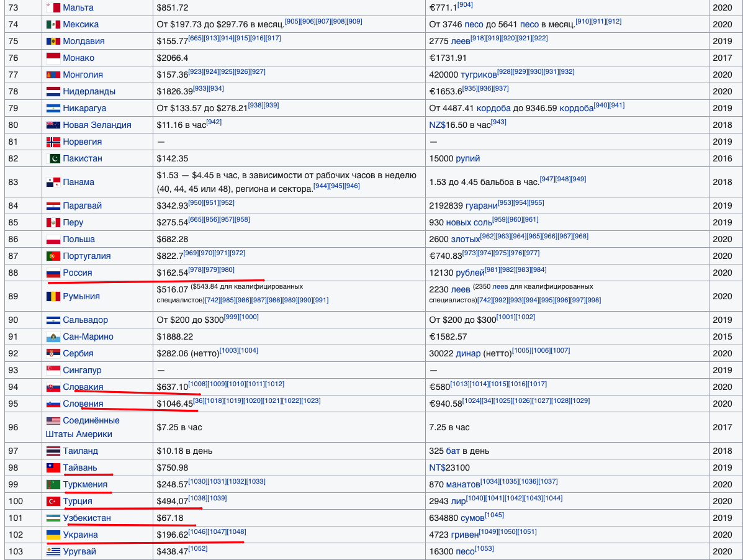Click the Portugal flag icon
This screenshot has height=560, width=743.
point(53,256)
